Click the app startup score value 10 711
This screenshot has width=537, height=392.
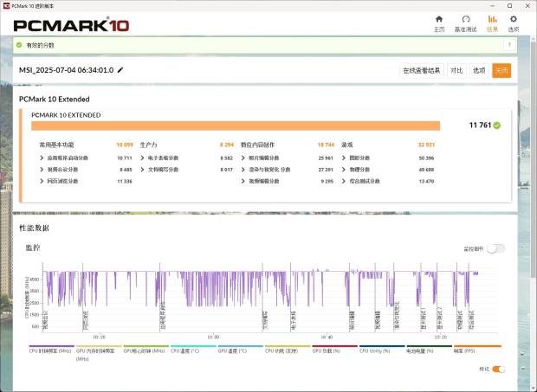[x=125, y=158]
